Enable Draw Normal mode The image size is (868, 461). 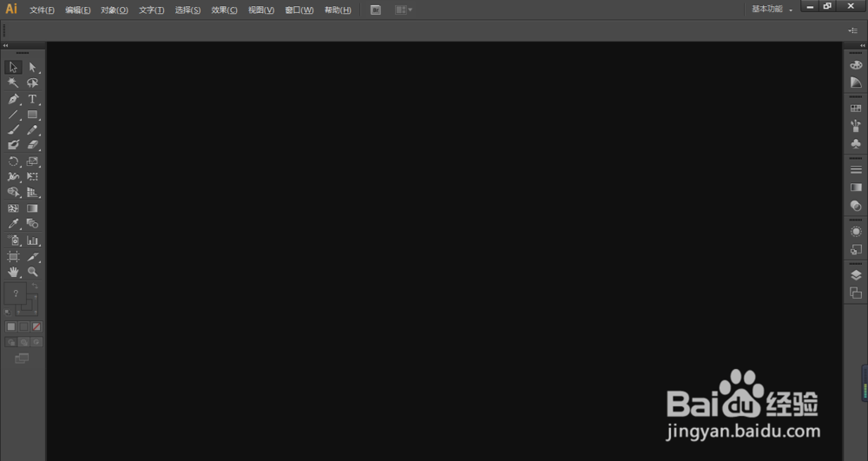[x=11, y=342]
